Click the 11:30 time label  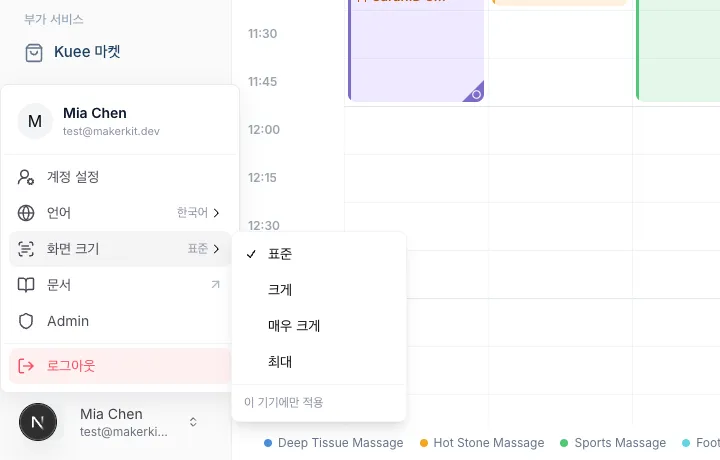pyautogui.click(x=263, y=34)
